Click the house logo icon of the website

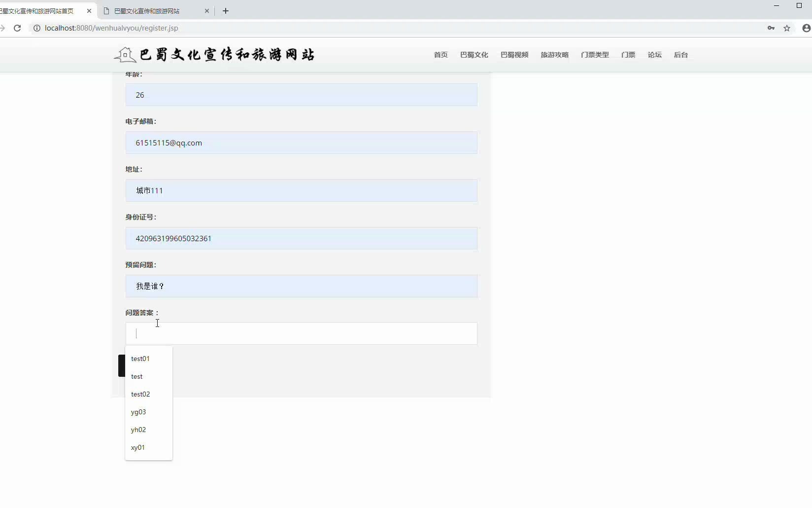tap(125, 55)
